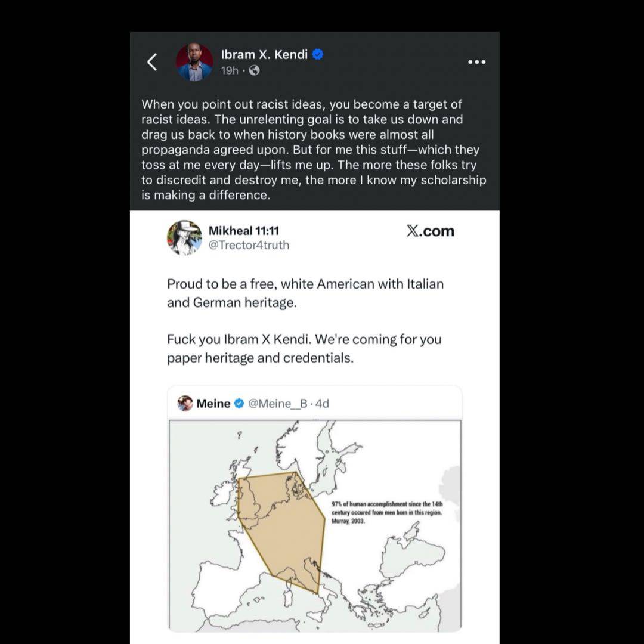The height and width of the screenshot is (644, 644).
Task: Open the Mikheal 11:11 display name
Action: (x=244, y=231)
